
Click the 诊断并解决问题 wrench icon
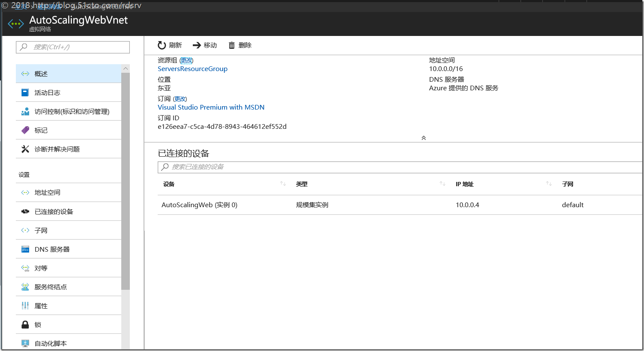tap(25, 149)
